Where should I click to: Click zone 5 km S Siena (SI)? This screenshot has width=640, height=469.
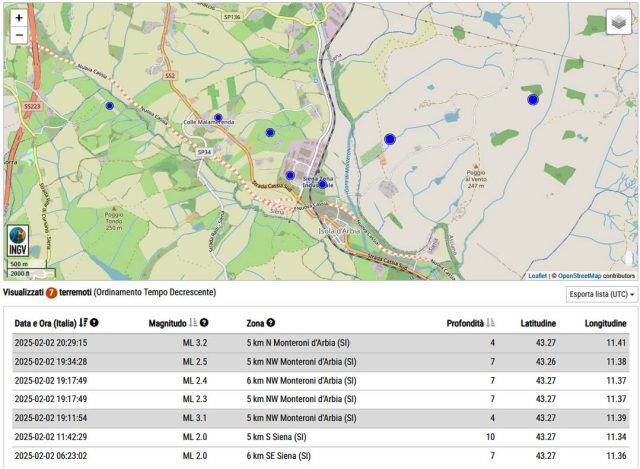point(276,437)
